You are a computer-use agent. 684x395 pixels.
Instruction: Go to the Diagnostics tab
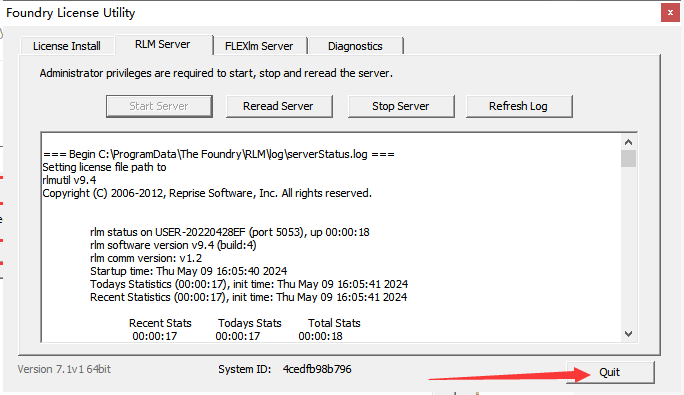pos(355,46)
